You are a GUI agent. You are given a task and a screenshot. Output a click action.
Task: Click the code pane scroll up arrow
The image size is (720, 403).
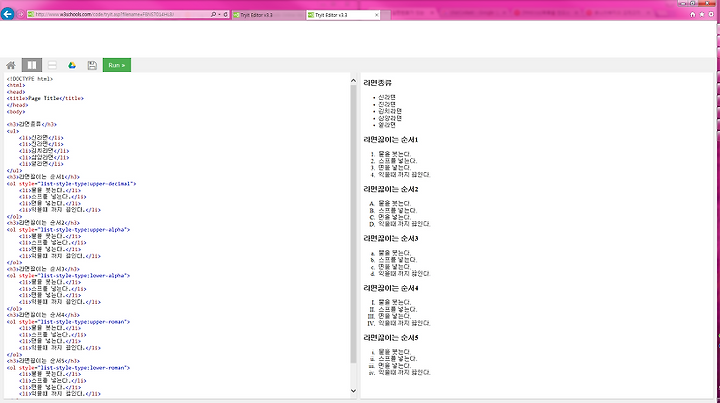353,81
